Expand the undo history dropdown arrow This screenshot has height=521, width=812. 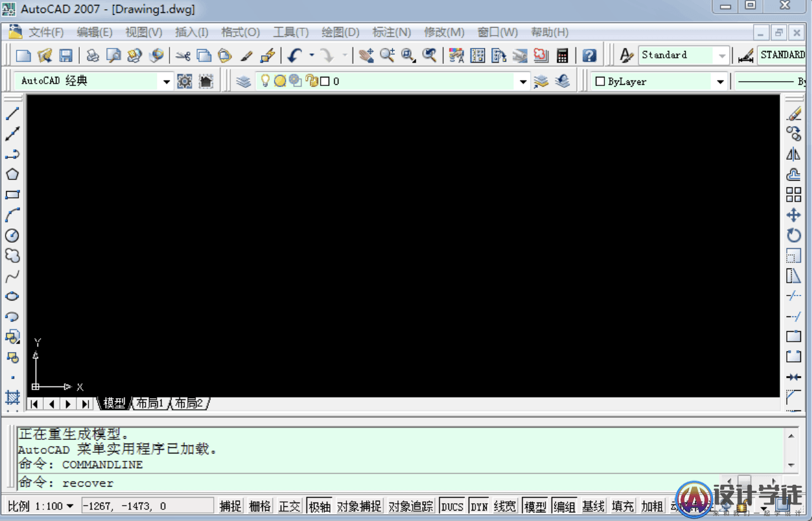(x=311, y=56)
